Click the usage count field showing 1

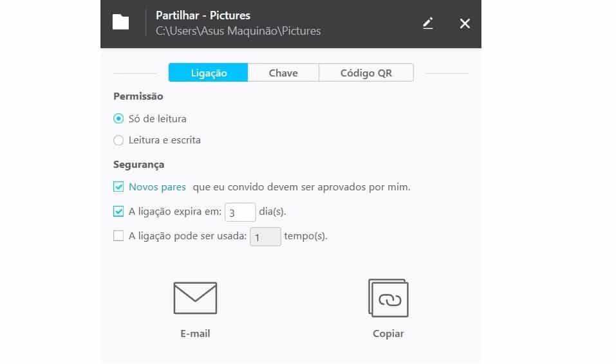click(265, 237)
